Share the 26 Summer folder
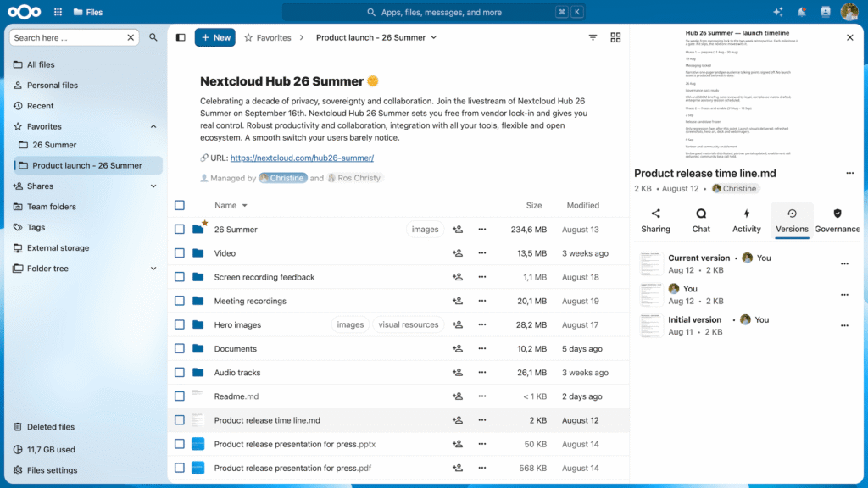Image resolution: width=868 pixels, height=488 pixels. pos(457,229)
